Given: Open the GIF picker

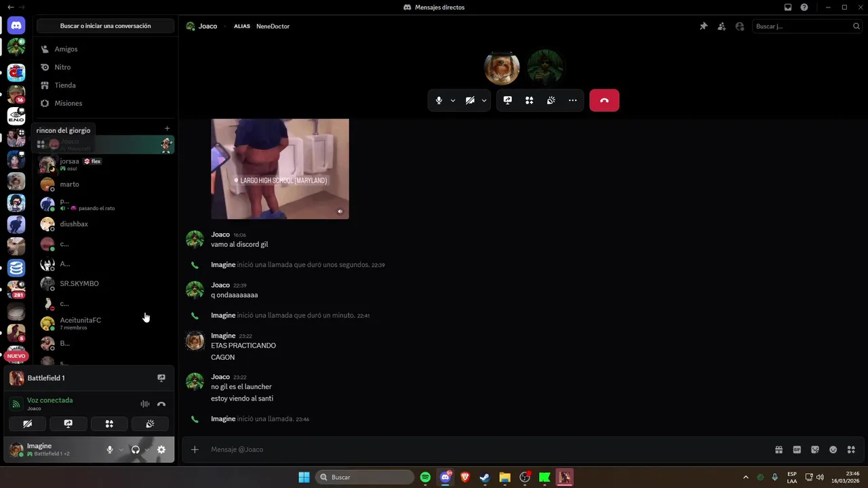Looking at the screenshot, I should pos(797,449).
